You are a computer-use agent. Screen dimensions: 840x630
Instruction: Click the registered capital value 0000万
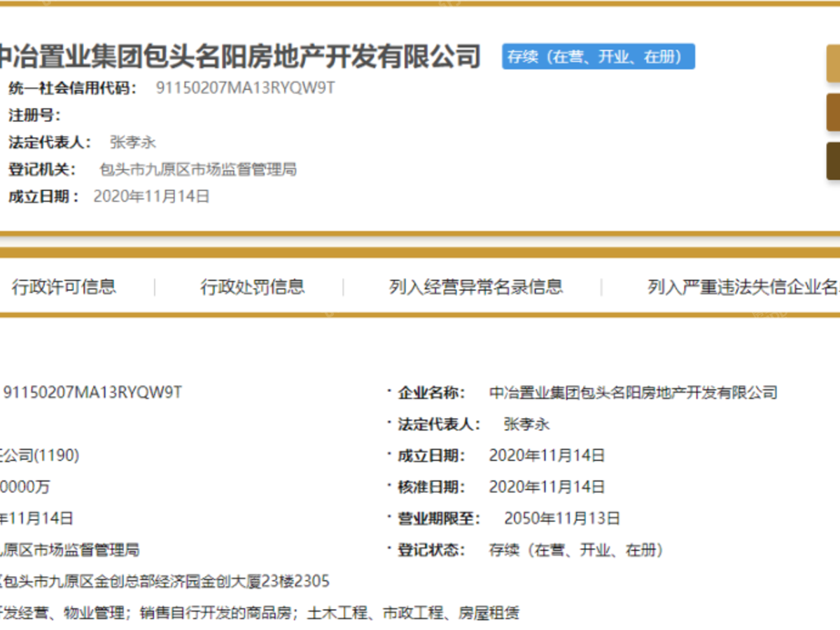(x=25, y=487)
